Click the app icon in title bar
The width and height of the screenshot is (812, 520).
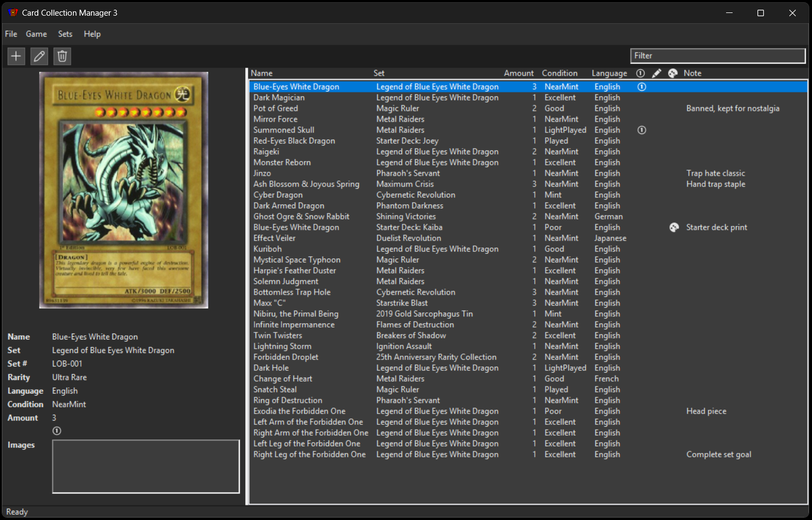click(x=13, y=12)
